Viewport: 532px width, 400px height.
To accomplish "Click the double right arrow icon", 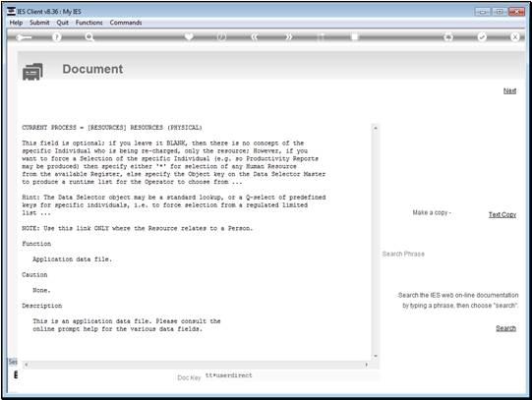I will click(288, 37).
